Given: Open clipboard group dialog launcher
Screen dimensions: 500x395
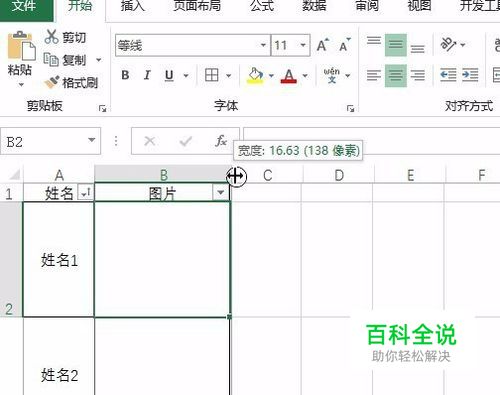Looking at the screenshot, I should pos(102,108).
